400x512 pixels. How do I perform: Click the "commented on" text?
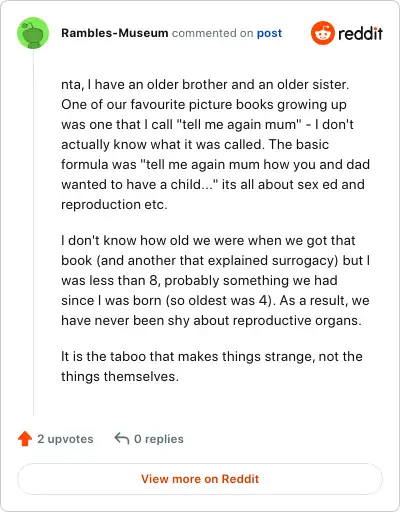(x=213, y=33)
